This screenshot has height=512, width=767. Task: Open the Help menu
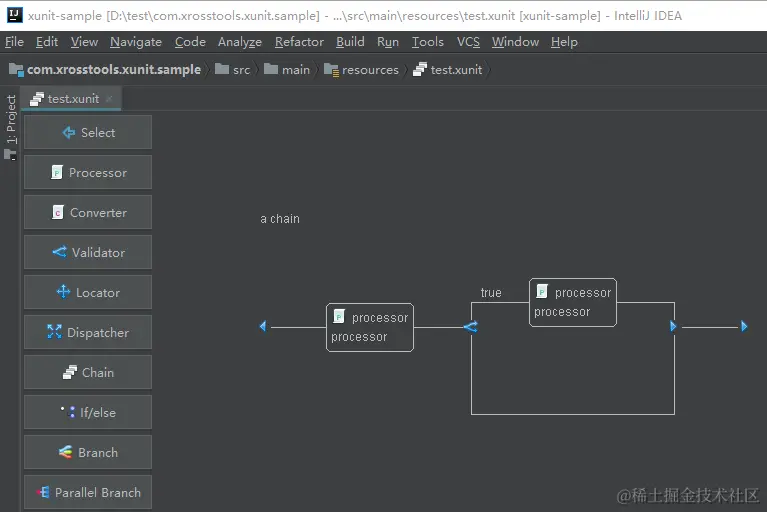point(564,42)
